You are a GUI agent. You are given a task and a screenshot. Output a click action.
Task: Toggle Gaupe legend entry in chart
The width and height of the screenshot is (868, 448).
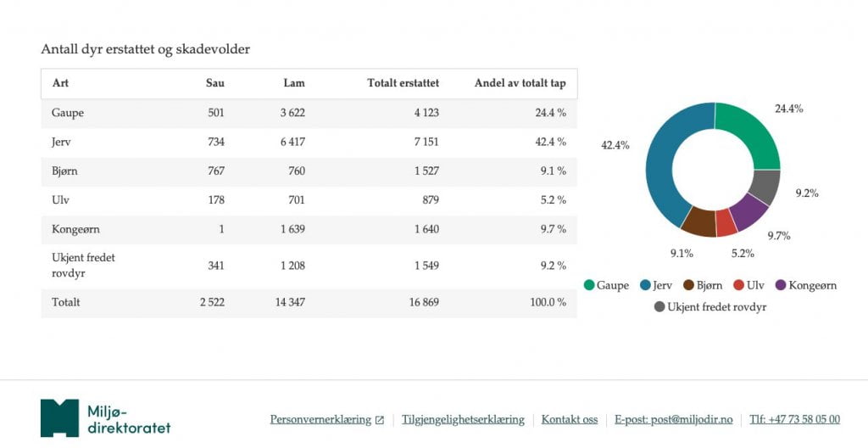[x=607, y=285]
